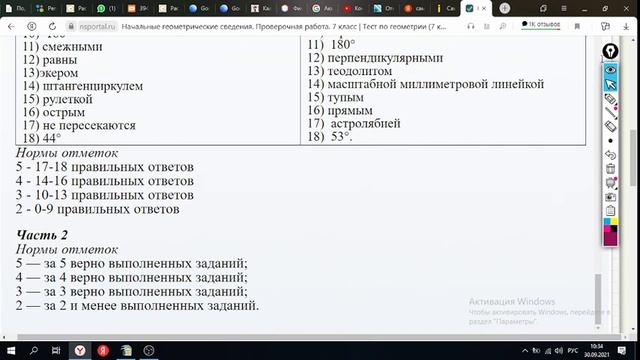Open Task View on taskbar

[56, 351]
